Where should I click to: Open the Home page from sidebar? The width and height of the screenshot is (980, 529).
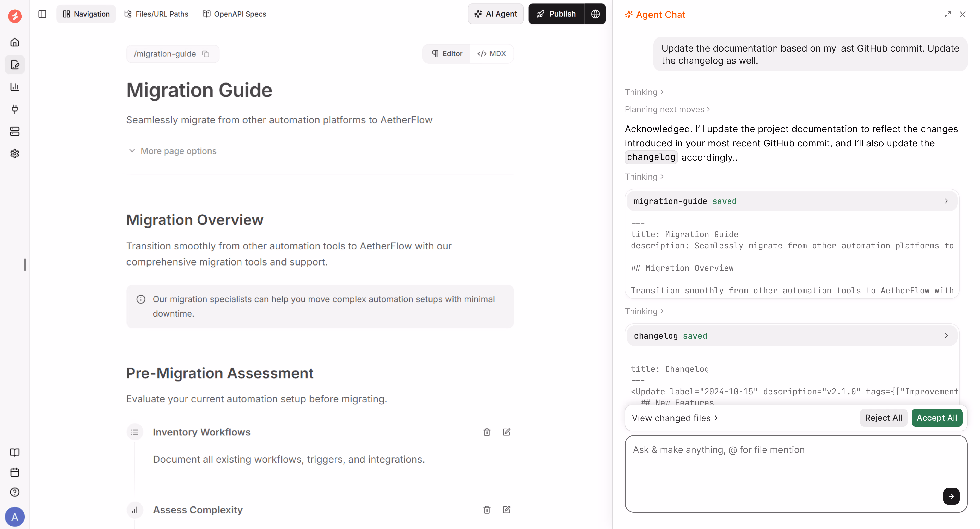15,42
